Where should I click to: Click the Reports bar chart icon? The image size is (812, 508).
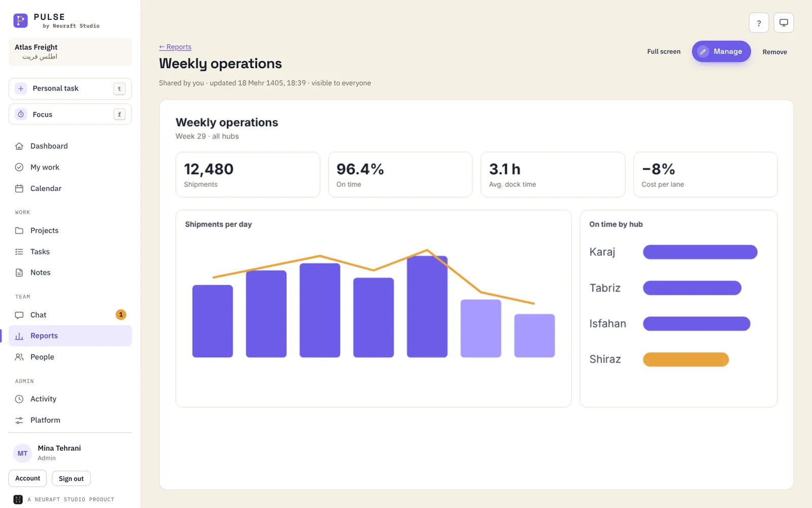tap(19, 336)
